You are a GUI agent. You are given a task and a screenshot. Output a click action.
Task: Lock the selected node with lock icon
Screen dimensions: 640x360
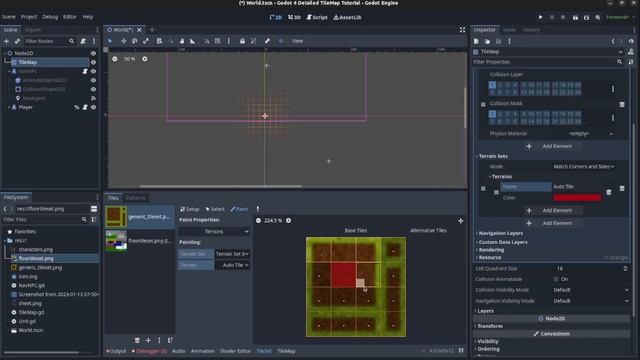tap(242, 41)
